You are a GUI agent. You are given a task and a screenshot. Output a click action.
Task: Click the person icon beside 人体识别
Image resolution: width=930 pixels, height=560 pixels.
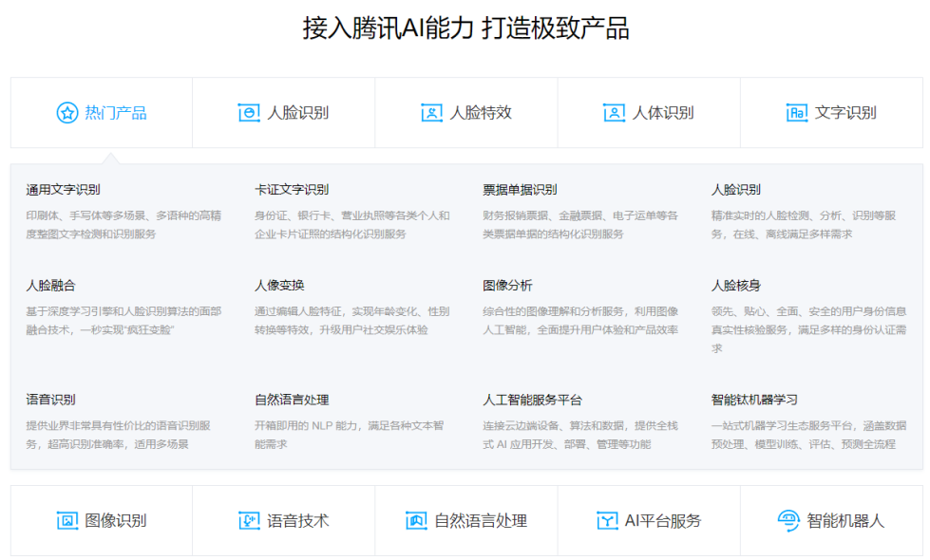[615, 113]
